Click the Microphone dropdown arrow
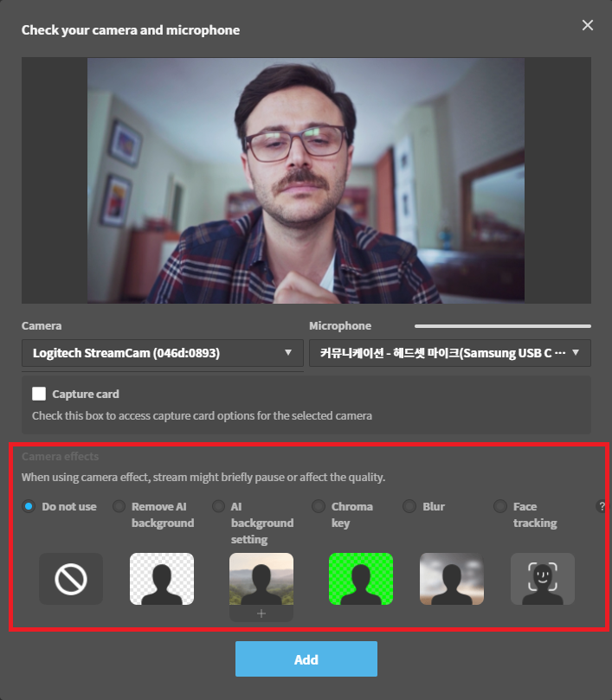The height and width of the screenshot is (700, 612). [x=576, y=353]
